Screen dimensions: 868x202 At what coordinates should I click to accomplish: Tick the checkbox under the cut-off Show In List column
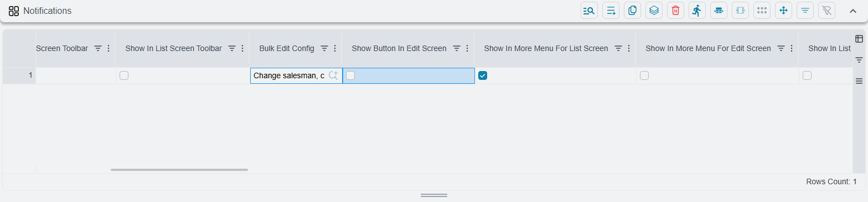807,76
